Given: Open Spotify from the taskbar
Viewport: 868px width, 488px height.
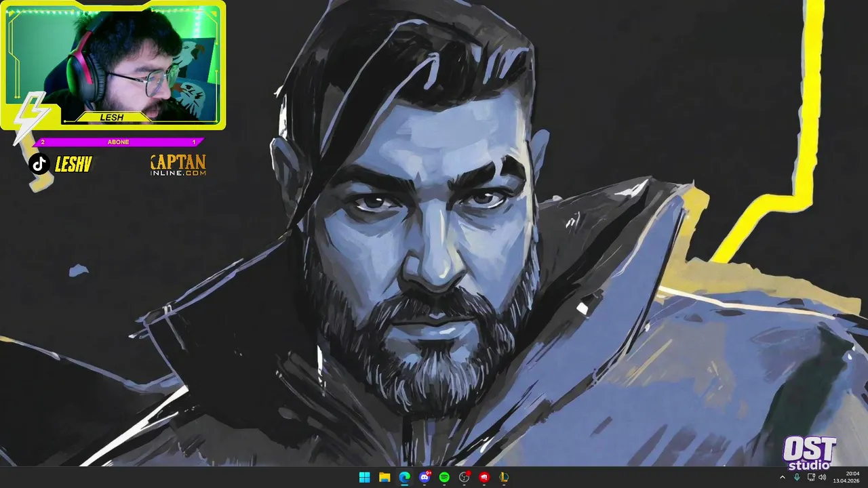Looking at the screenshot, I should click(444, 477).
